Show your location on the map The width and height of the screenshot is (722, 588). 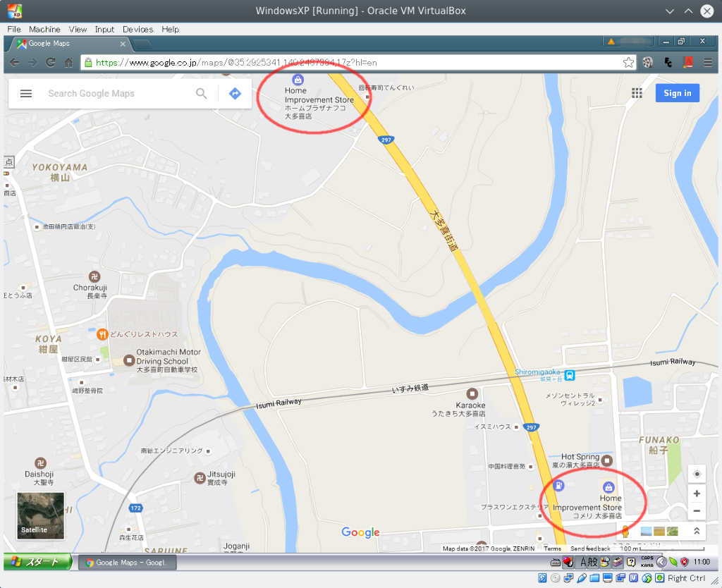697,474
